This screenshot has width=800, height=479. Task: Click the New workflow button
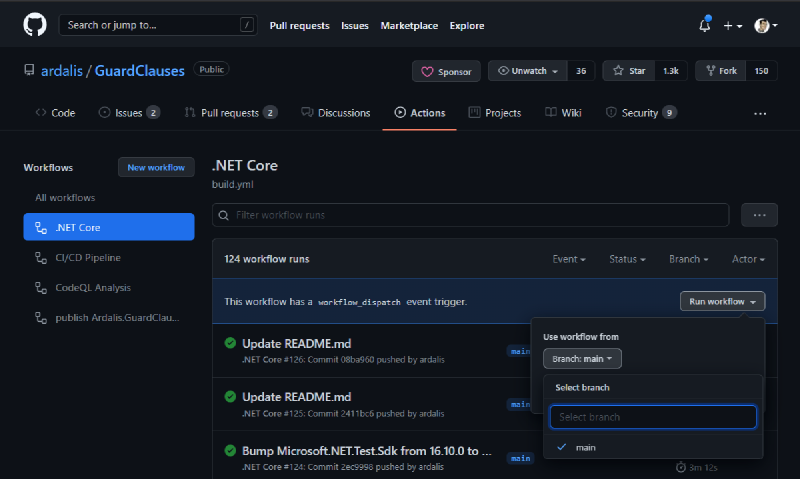tap(156, 167)
